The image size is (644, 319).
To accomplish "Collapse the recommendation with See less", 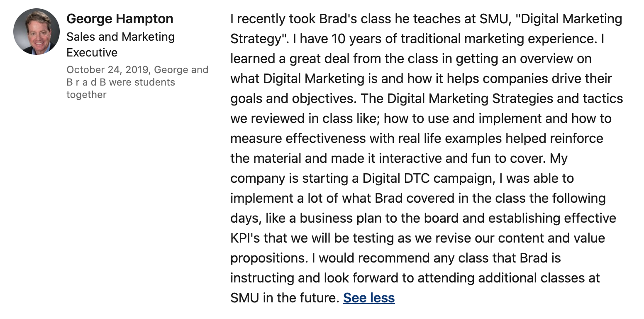I will (369, 298).
